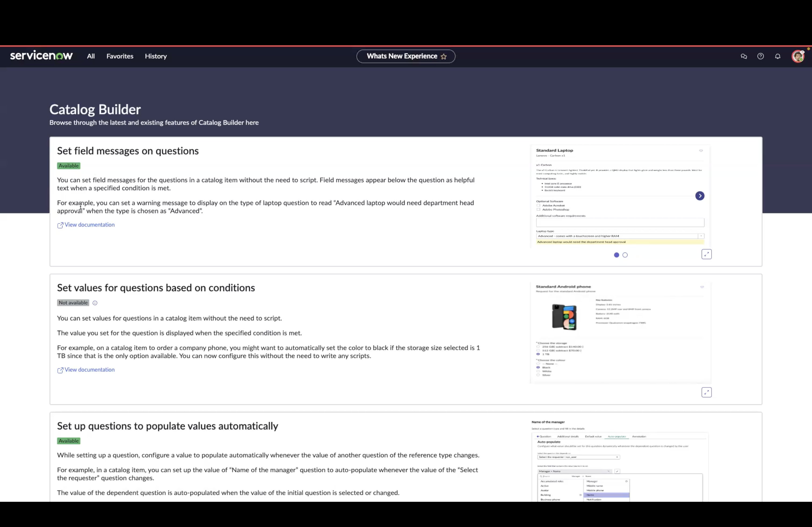Click the Whats New Experience pill
Viewport: 812px width, 527px height.
(406, 56)
